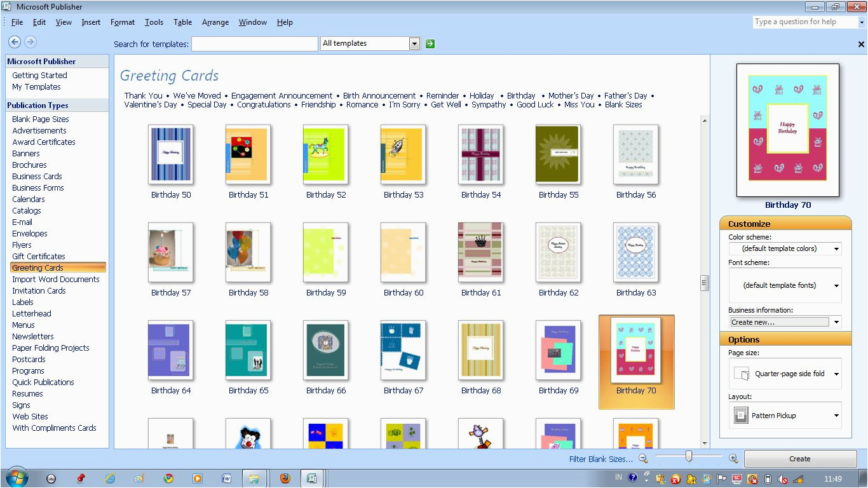The height and width of the screenshot is (488, 868).
Task: Open the All templates dropdown
Action: (414, 43)
